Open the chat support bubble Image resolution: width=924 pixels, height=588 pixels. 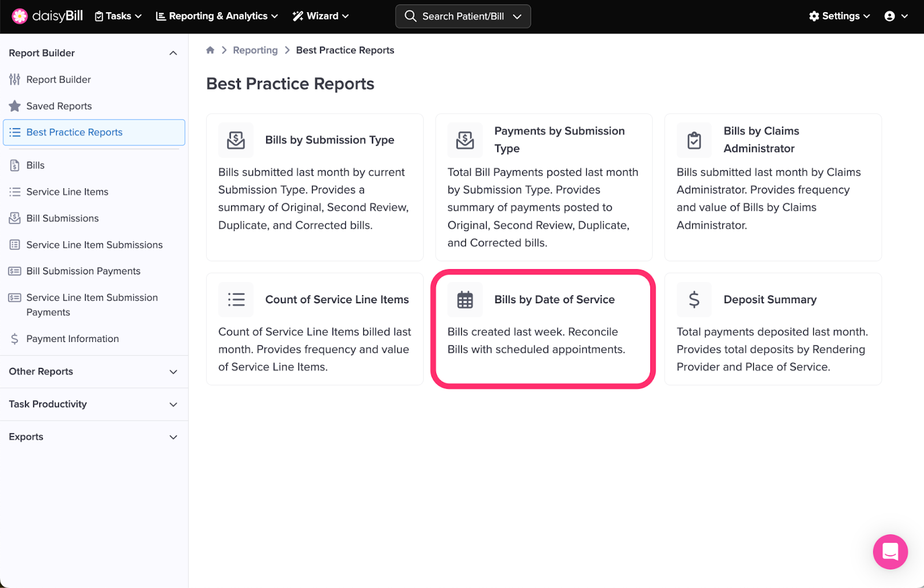pos(890,552)
